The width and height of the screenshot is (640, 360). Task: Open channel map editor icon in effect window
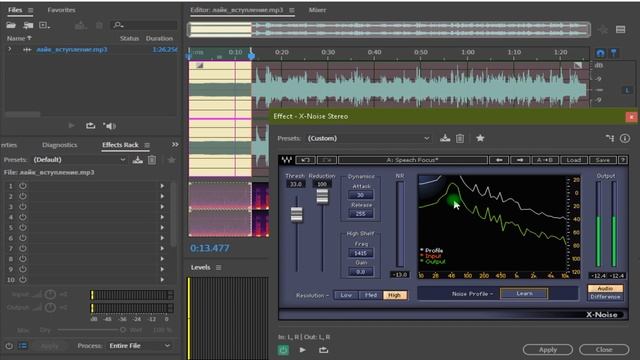tap(610, 138)
